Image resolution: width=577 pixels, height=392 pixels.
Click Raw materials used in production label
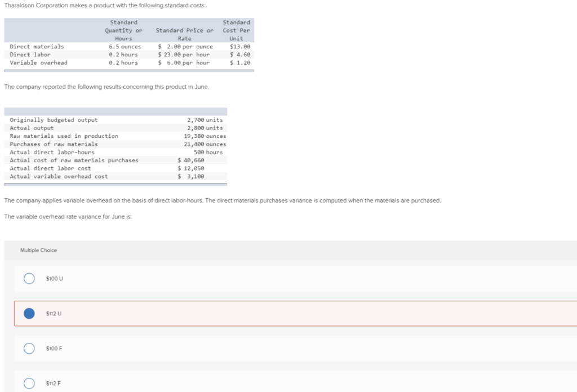pos(64,136)
